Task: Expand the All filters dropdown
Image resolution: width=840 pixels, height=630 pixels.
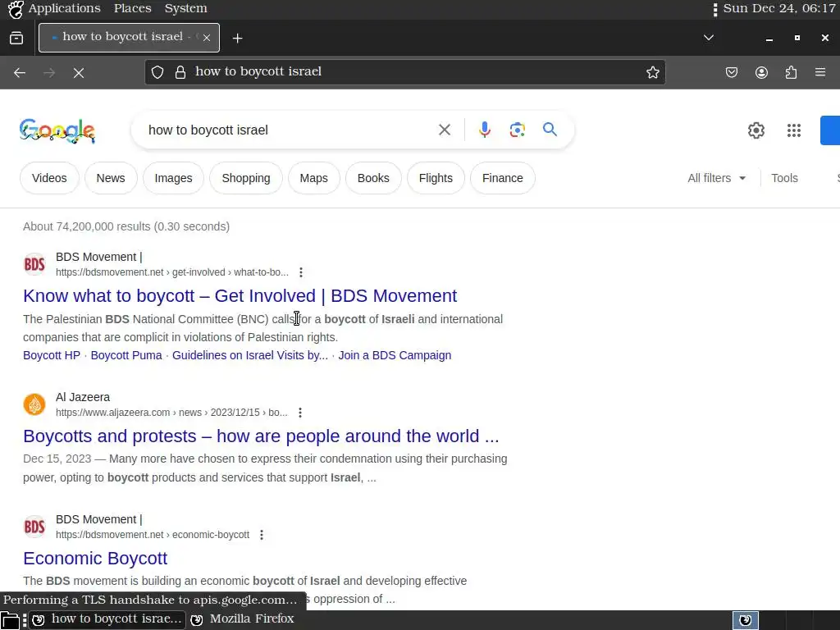Action: click(717, 178)
